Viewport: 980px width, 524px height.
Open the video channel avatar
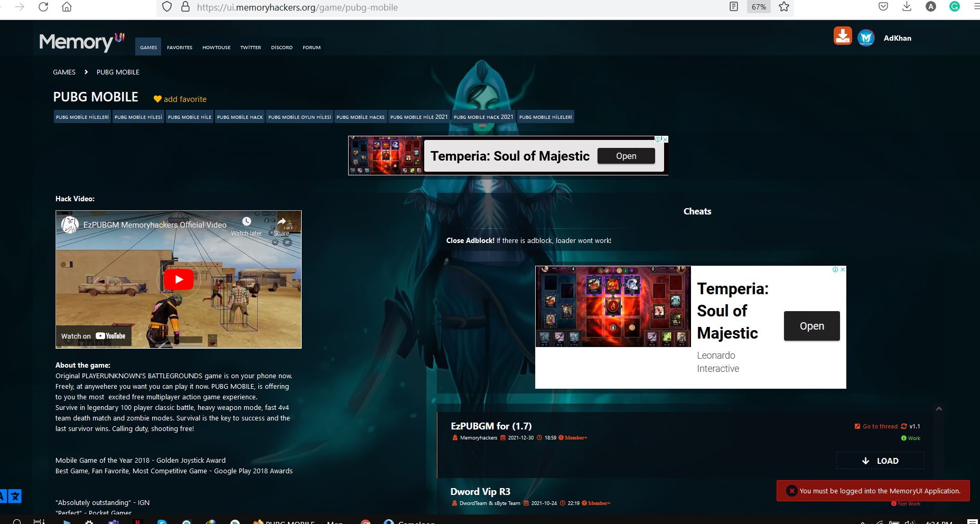click(70, 224)
